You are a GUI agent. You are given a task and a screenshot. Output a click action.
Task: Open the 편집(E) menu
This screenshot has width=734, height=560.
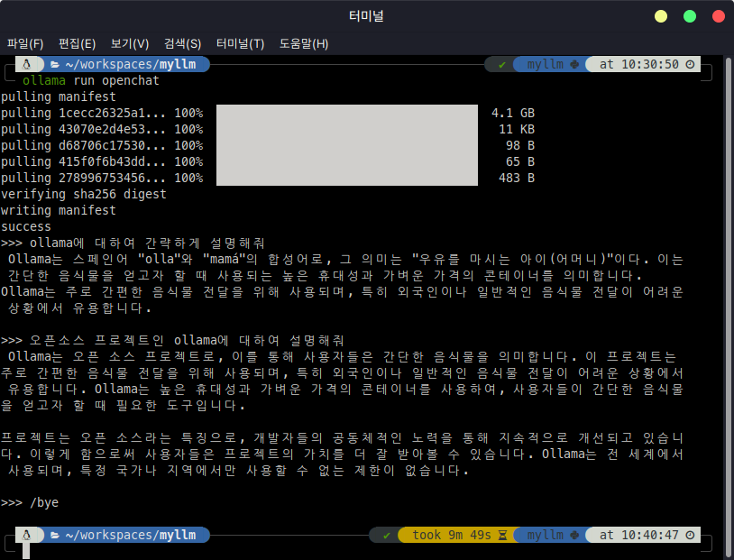point(77,44)
